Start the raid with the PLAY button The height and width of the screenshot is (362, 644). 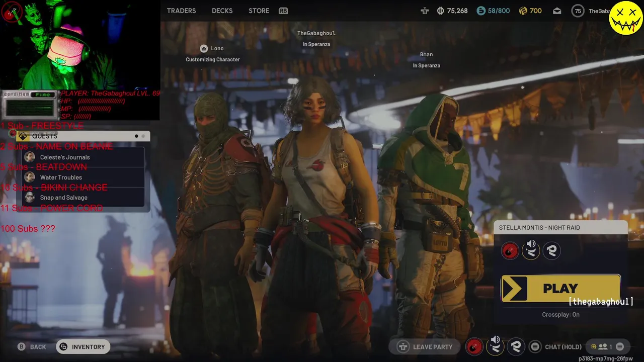561,289
